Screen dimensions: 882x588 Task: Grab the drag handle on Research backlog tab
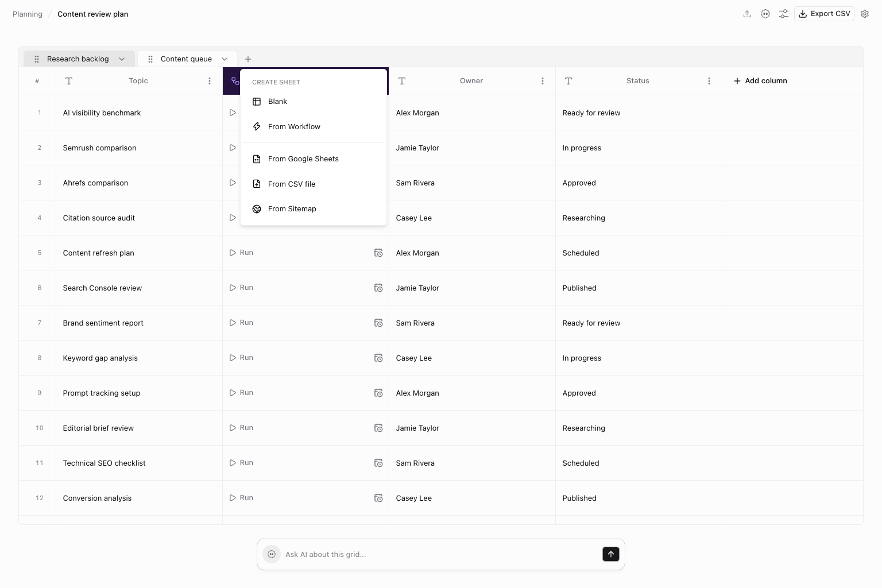coord(37,59)
